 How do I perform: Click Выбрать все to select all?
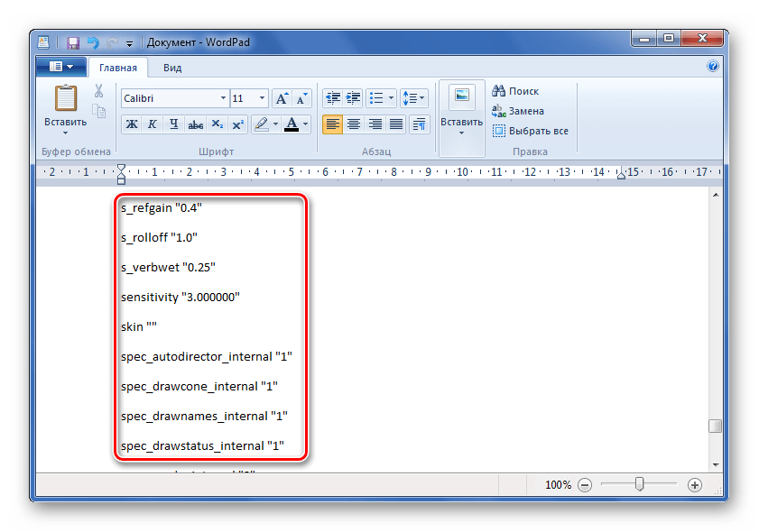531,131
